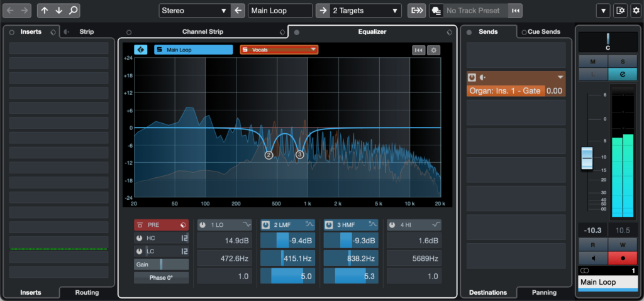Open the functions menu down arrow top right

(603, 11)
